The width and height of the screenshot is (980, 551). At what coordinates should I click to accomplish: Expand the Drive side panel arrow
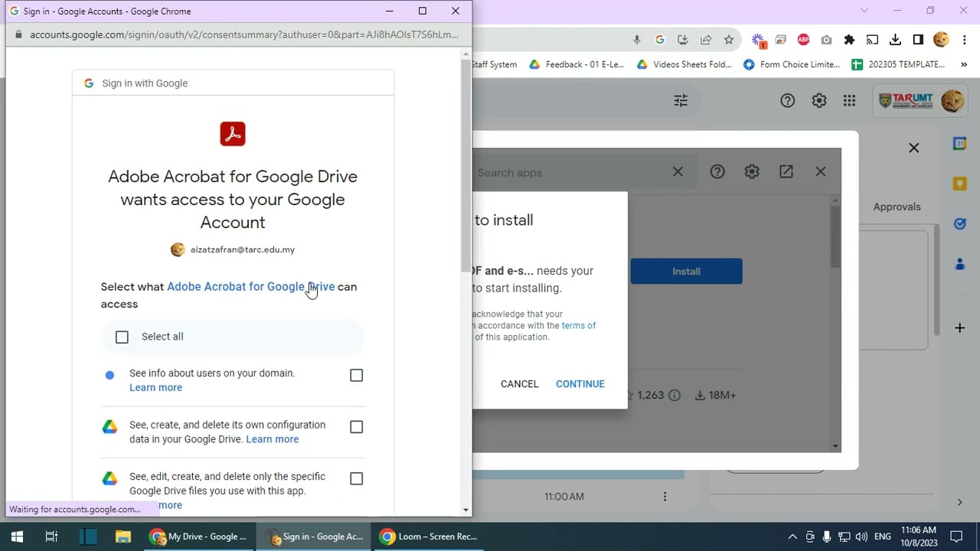point(959,502)
